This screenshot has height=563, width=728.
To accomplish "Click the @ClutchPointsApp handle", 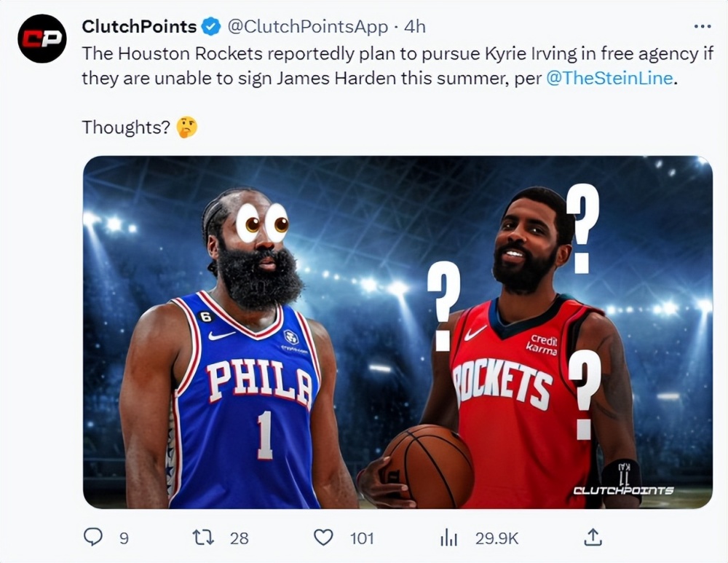I will (308, 27).
